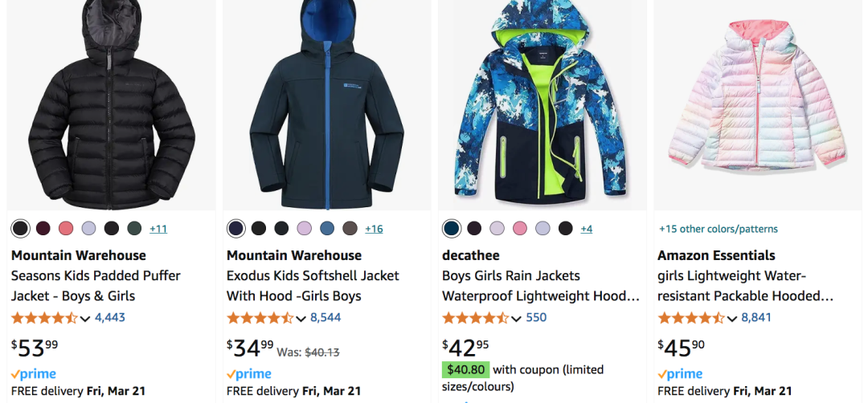
Task: Open rating chevron for Amazon Essentials jacket
Action: coord(732,319)
